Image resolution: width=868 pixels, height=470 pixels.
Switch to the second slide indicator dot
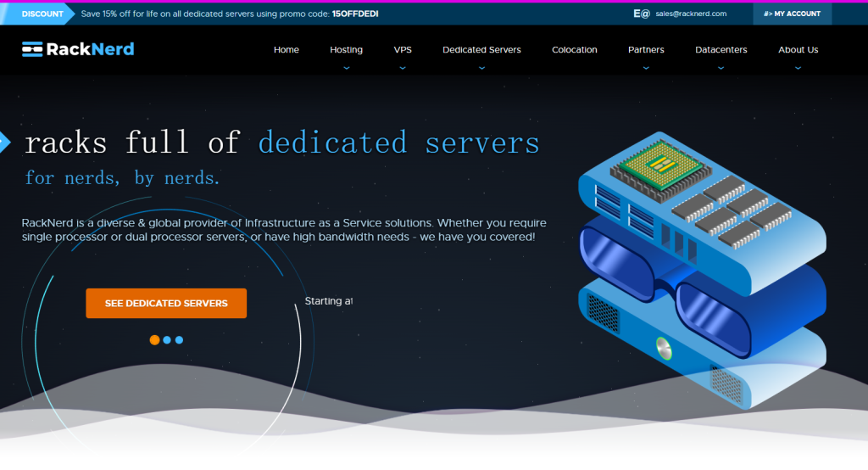coord(167,339)
